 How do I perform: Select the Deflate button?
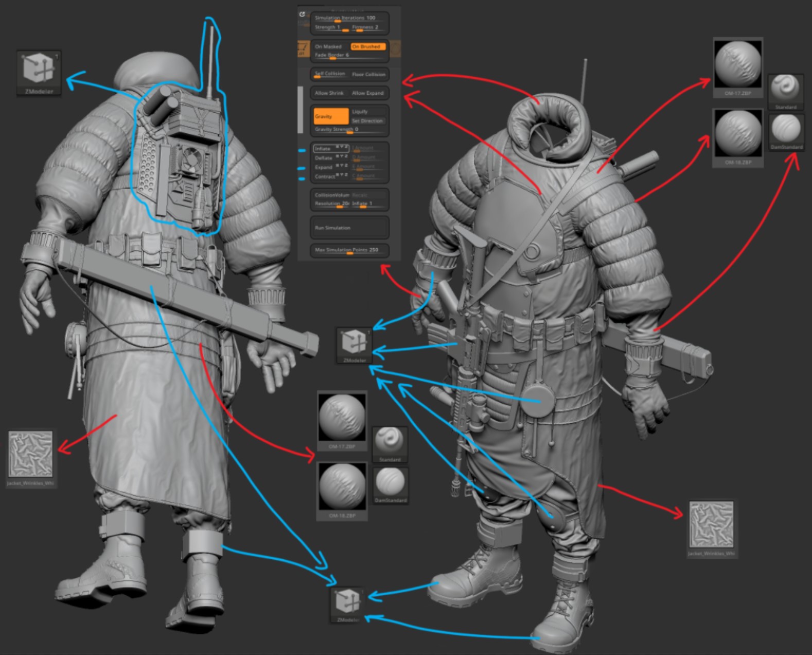click(332, 158)
